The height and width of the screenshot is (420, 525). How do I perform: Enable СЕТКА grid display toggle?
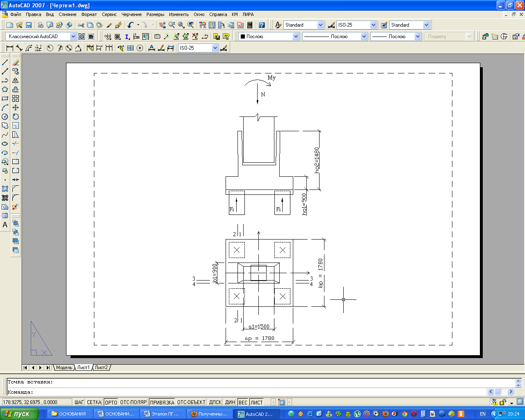tap(94, 402)
